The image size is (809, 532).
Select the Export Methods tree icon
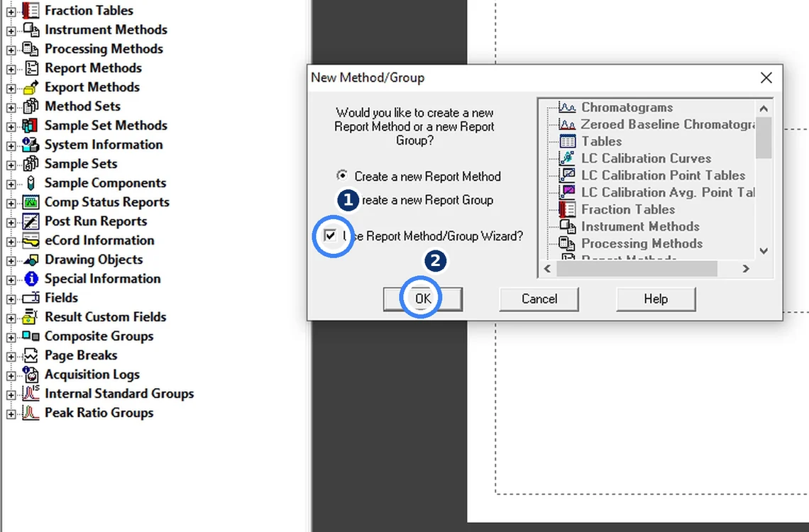(31, 87)
